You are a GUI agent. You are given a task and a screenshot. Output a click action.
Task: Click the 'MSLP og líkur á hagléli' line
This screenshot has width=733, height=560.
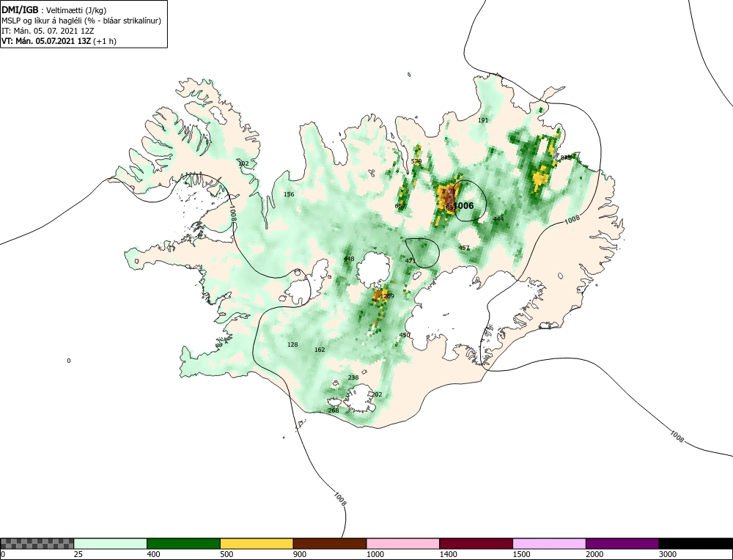[x=81, y=21]
